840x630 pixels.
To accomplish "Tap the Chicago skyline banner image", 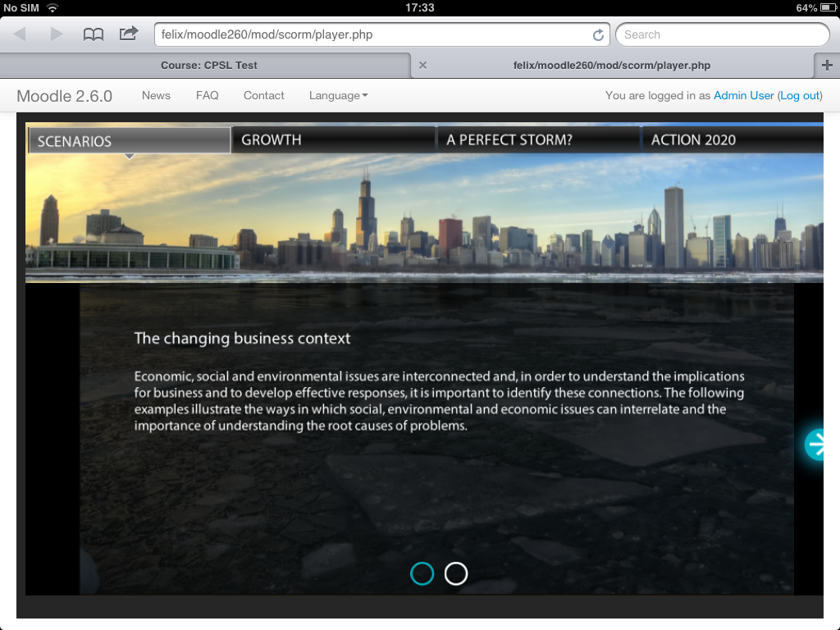I will coord(424,218).
